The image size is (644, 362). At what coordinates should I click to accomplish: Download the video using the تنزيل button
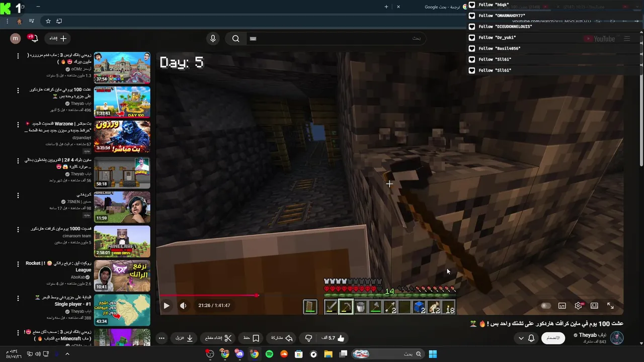(184, 338)
